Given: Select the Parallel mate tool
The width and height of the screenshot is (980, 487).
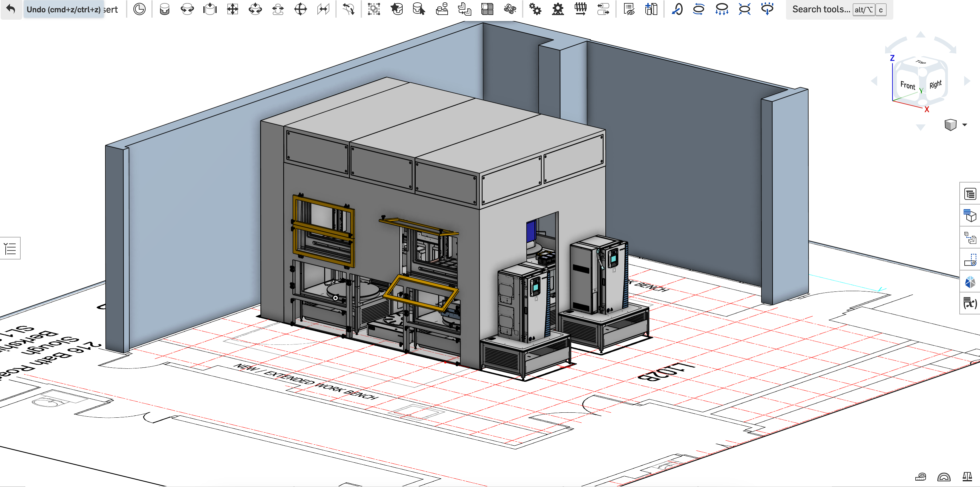Looking at the screenshot, I should point(323,9).
